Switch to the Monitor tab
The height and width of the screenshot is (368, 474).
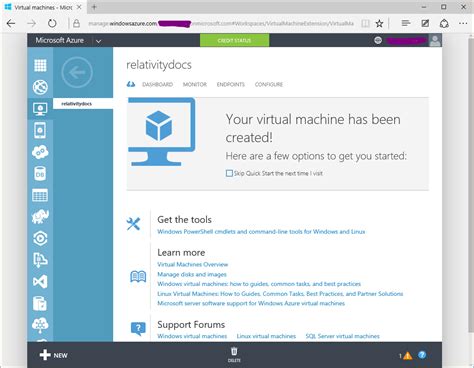point(195,84)
